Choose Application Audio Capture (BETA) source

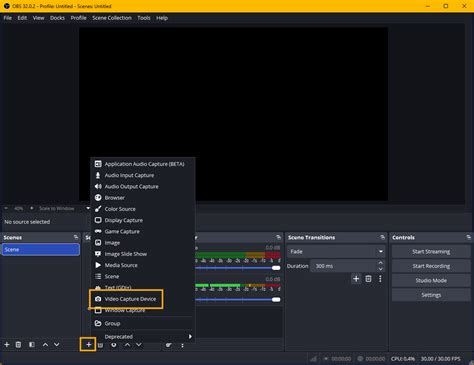pyautogui.click(x=143, y=164)
